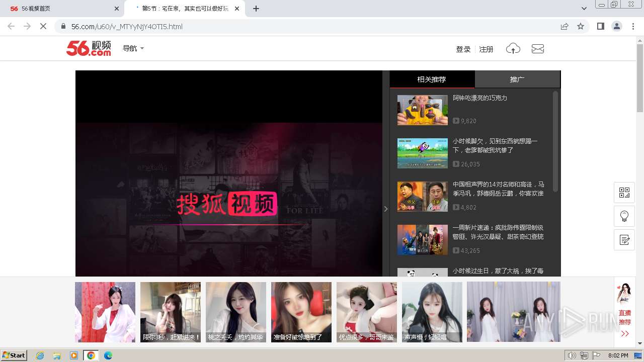
Task: Collapse the side panel arrow beside player
Action: pos(386,209)
